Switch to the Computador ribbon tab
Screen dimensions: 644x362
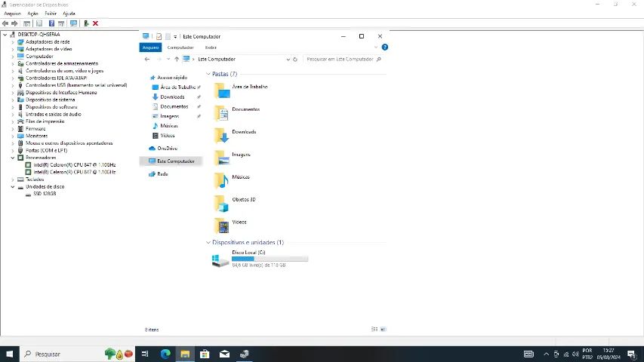tap(180, 48)
